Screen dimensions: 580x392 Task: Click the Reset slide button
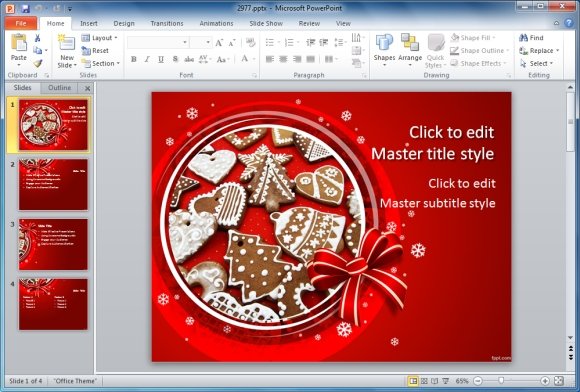pyautogui.click(x=95, y=51)
